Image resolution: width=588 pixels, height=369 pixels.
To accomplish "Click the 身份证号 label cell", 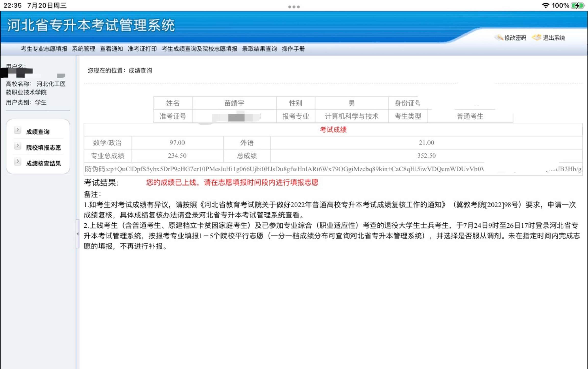I will (408, 103).
